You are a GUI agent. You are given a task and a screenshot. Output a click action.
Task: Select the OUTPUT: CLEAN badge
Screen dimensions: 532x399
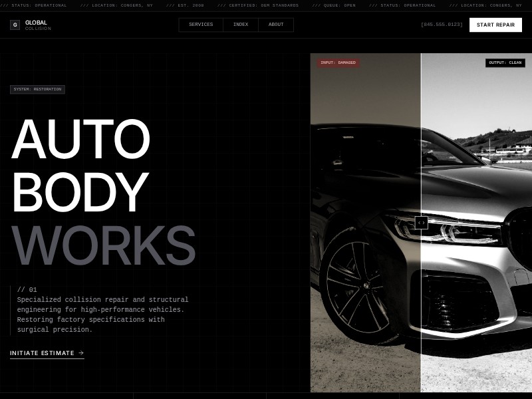[507, 63]
